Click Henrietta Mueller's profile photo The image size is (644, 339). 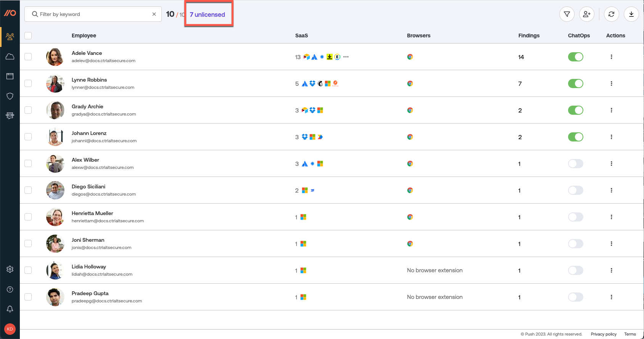pyautogui.click(x=55, y=217)
